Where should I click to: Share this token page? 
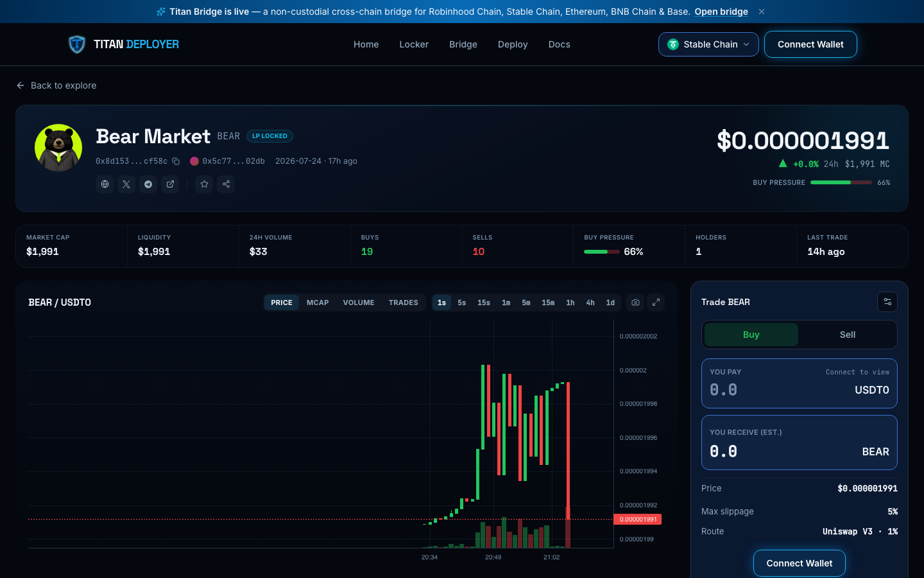(x=226, y=184)
